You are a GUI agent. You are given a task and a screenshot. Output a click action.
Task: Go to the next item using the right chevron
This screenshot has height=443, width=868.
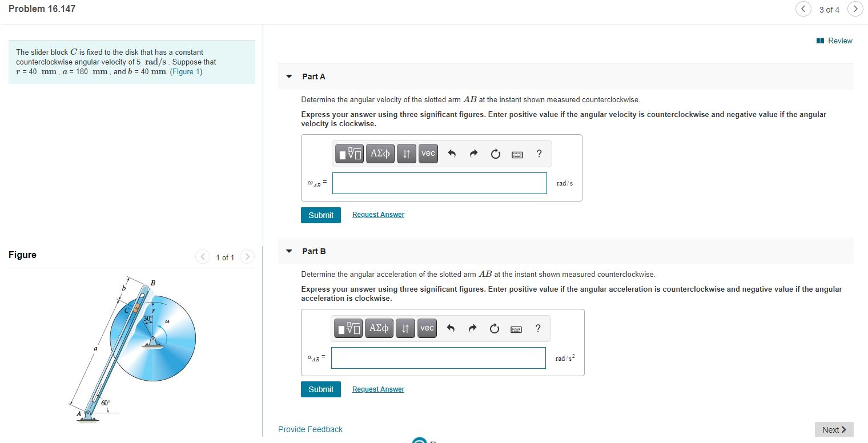pos(855,9)
